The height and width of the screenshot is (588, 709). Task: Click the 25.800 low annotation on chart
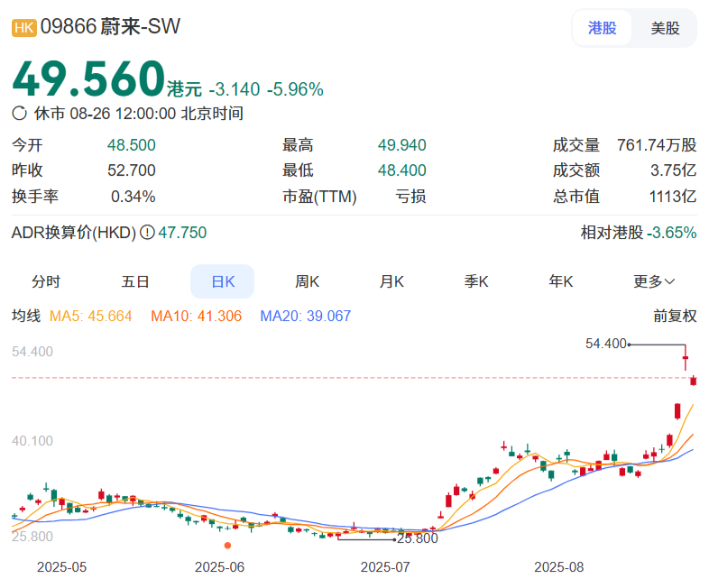point(418,538)
